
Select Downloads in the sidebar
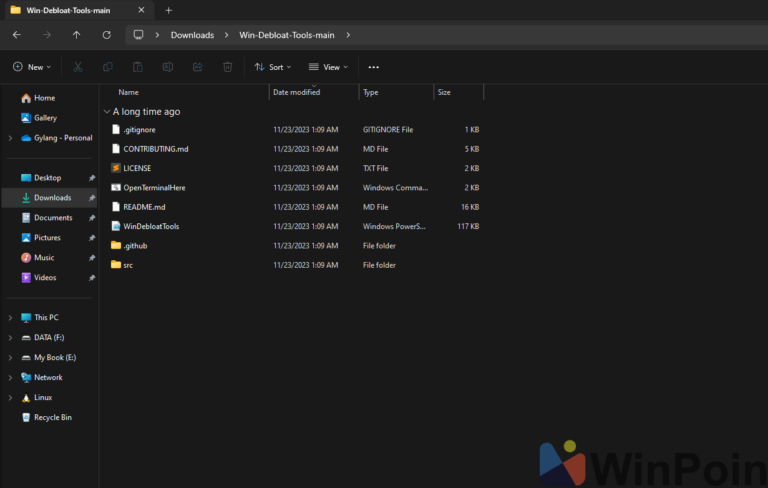[x=52, y=198]
